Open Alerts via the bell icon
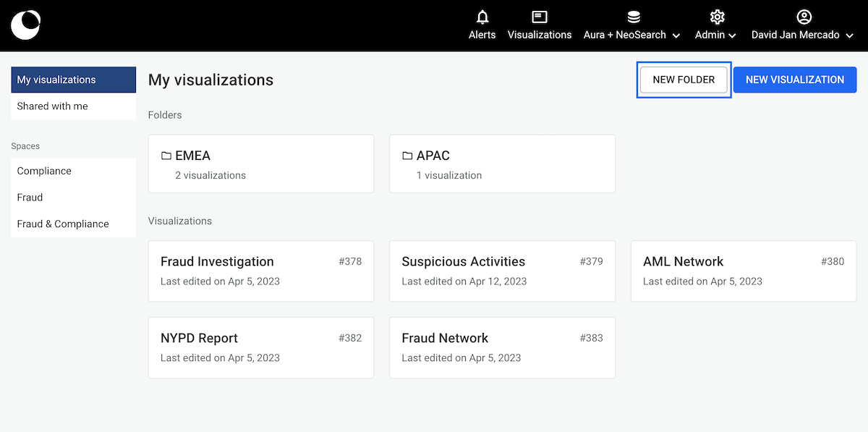Image resolution: width=868 pixels, height=432 pixels. [x=482, y=17]
